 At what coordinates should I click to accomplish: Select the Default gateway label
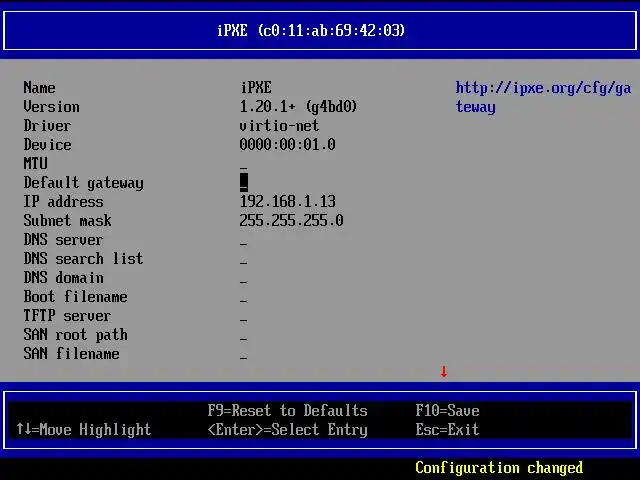pos(84,183)
